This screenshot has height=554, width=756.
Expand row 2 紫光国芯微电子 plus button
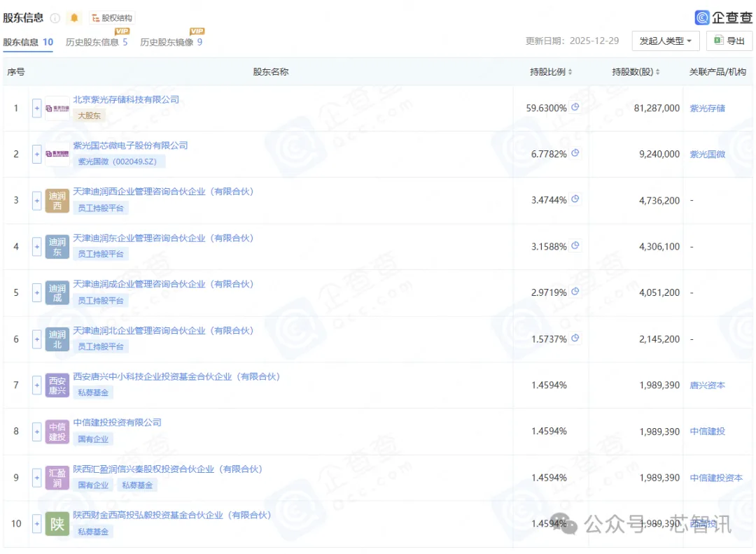36,154
